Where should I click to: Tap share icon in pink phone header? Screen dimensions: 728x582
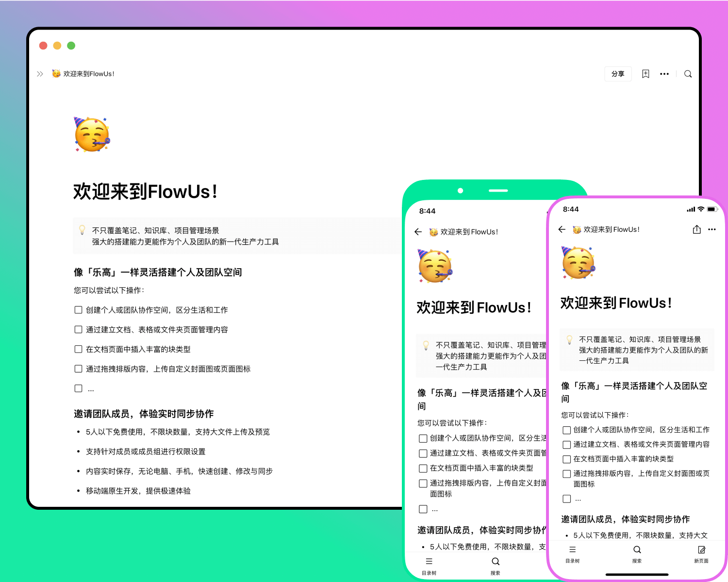[697, 229]
